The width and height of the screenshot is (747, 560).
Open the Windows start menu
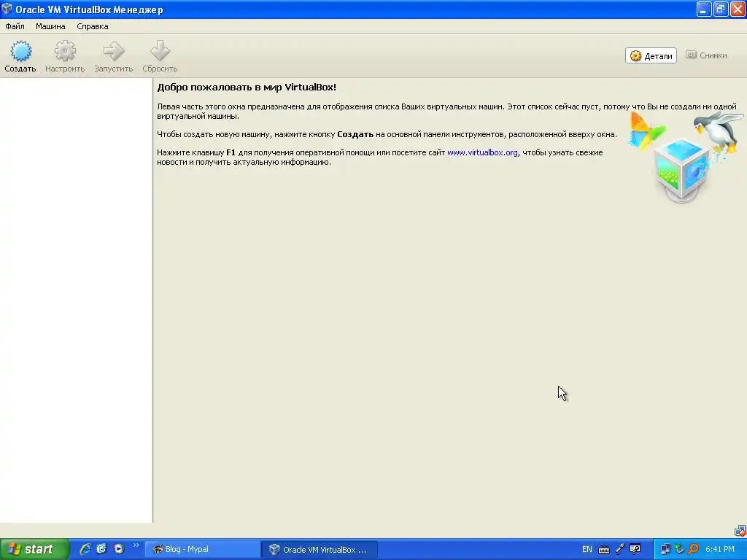click(x=34, y=549)
